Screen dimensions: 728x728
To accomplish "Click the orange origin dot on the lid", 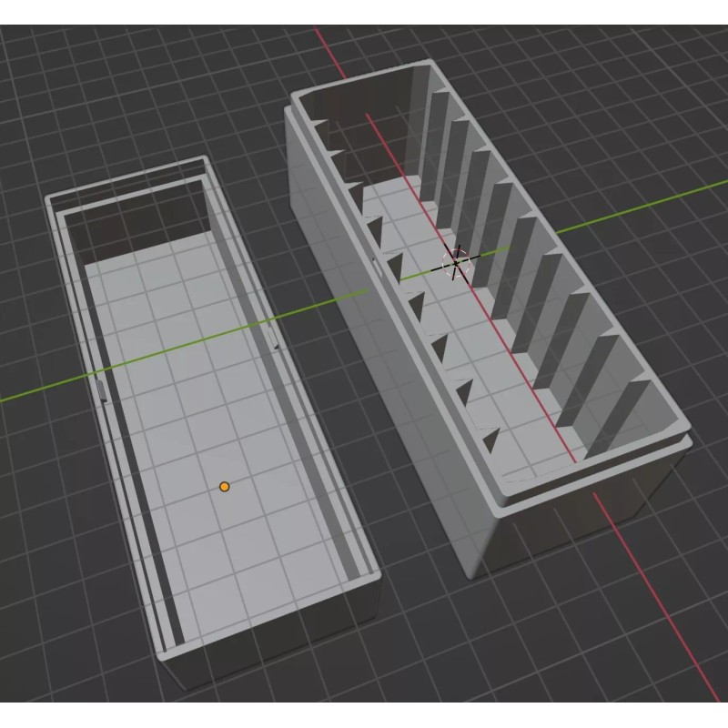I will (x=225, y=487).
